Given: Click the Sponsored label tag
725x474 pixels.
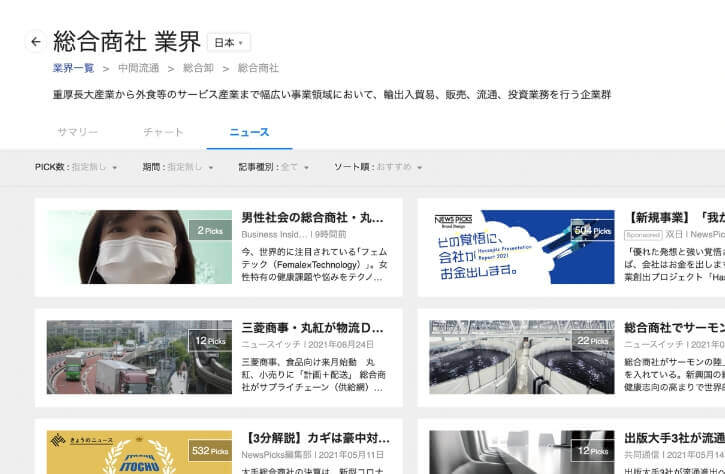Looking at the screenshot, I should coord(643,235).
